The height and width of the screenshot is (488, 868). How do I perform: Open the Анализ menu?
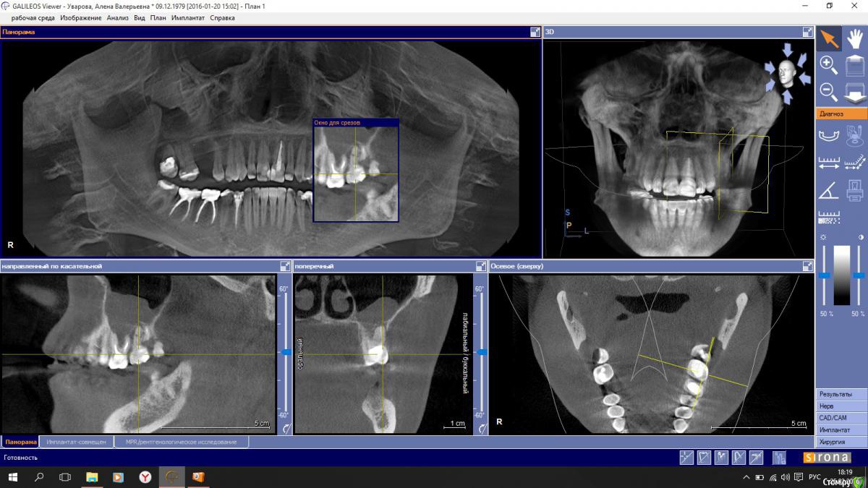[x=117, y=17]
